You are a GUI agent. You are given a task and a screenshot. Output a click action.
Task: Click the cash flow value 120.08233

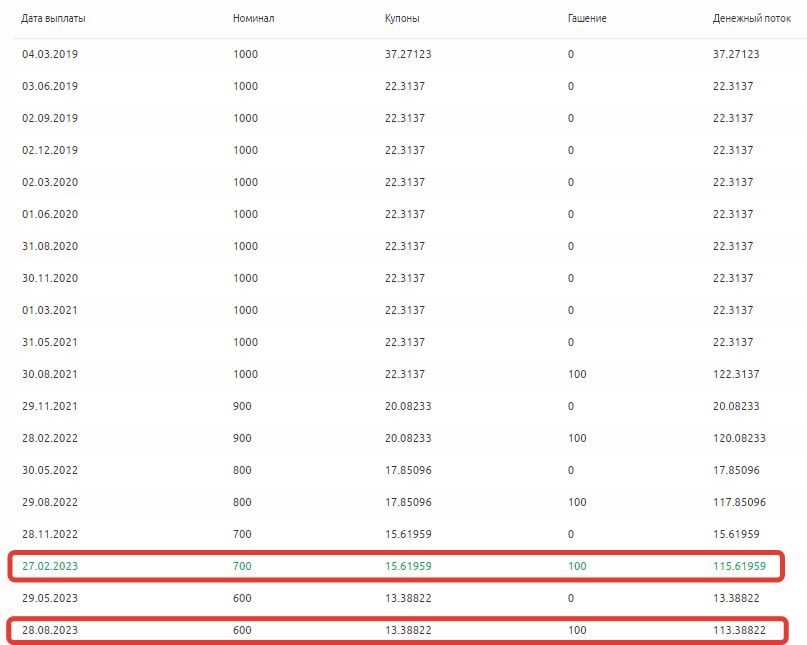click(x=739, y=438)
